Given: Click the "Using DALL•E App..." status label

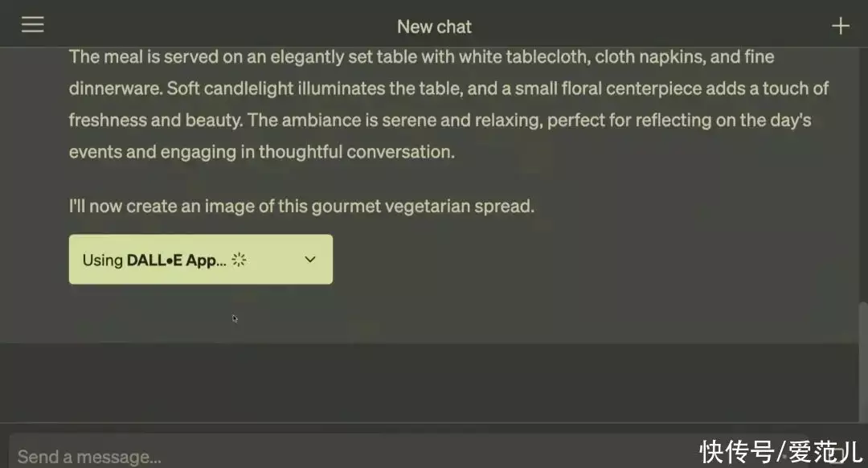Looking at the screenshot, I should (154, 261).
